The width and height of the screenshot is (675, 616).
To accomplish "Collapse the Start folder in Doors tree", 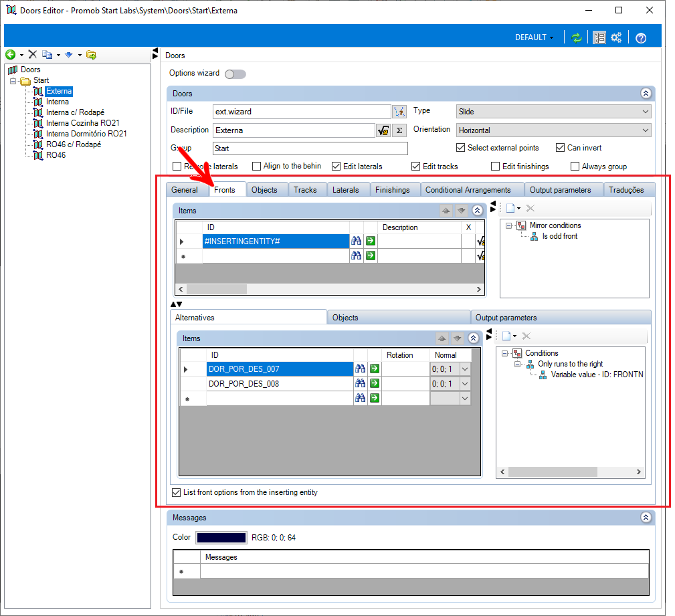I will pyautogui.click(x=13, y=80).
